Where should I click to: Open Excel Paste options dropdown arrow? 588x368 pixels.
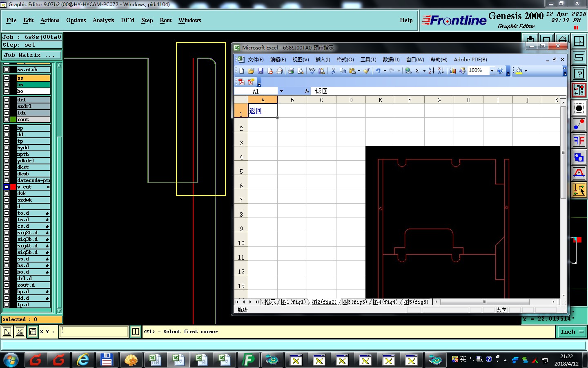359,71
